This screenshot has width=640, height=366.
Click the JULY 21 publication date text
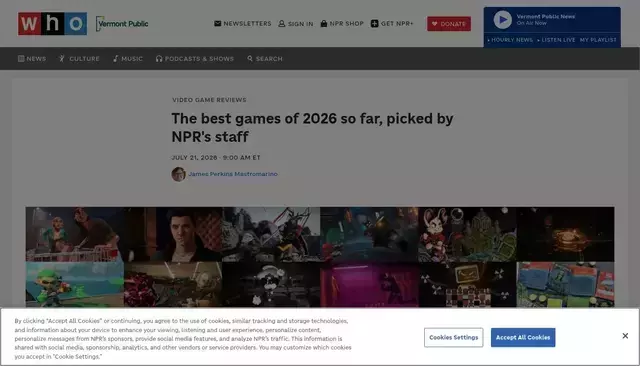point(216,157)
